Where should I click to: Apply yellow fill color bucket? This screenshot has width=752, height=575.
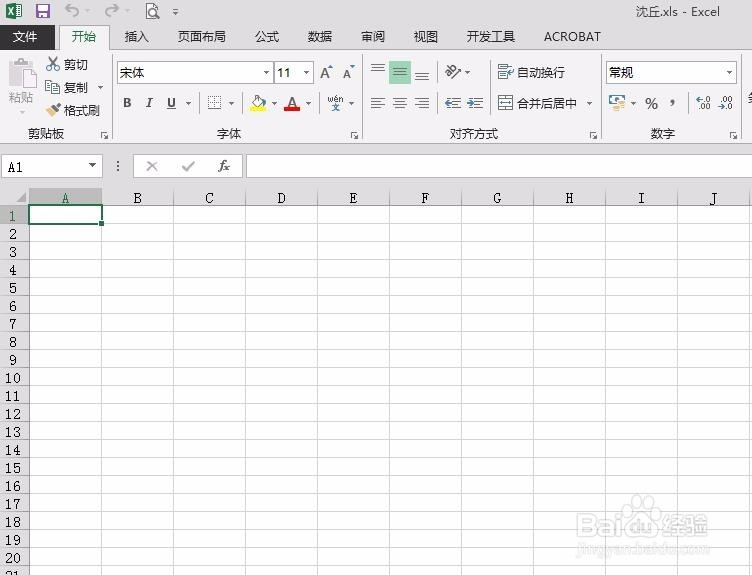click(258, 103)
